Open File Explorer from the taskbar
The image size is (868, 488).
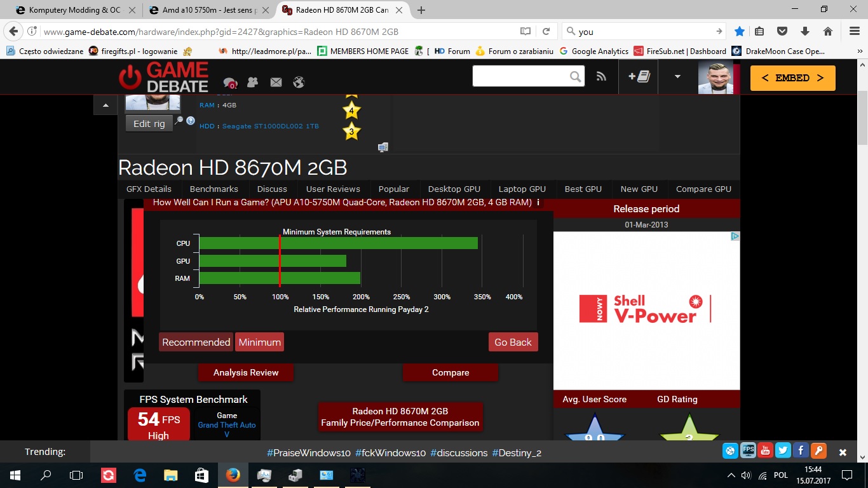click(171, 475)
